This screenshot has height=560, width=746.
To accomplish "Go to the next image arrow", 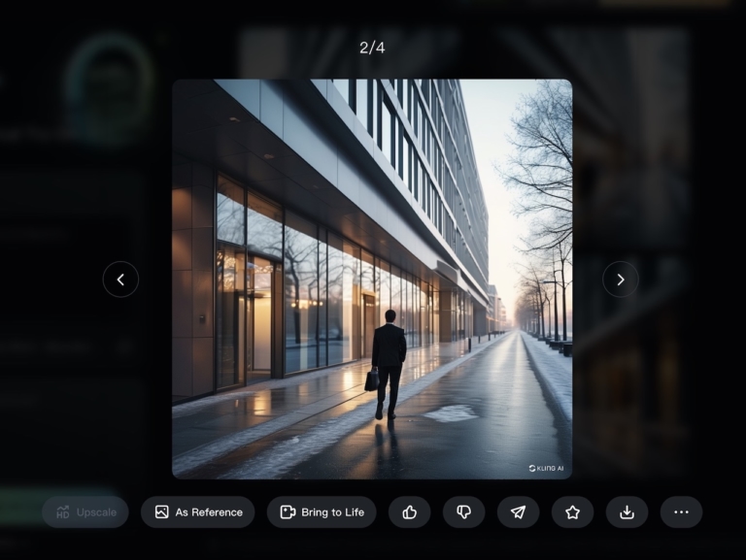I will coord(621,280).
